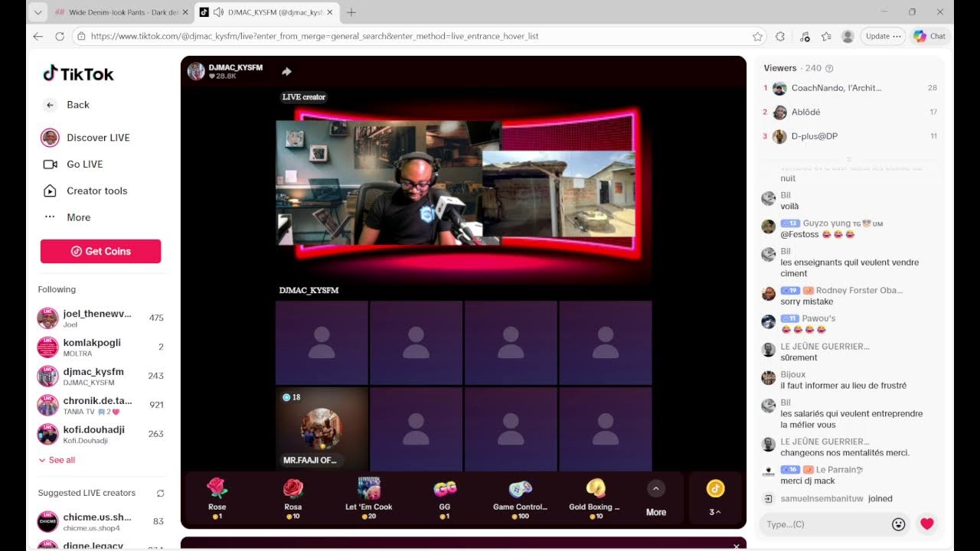Reload the page

pyautogui.click(x=60, y=36)
